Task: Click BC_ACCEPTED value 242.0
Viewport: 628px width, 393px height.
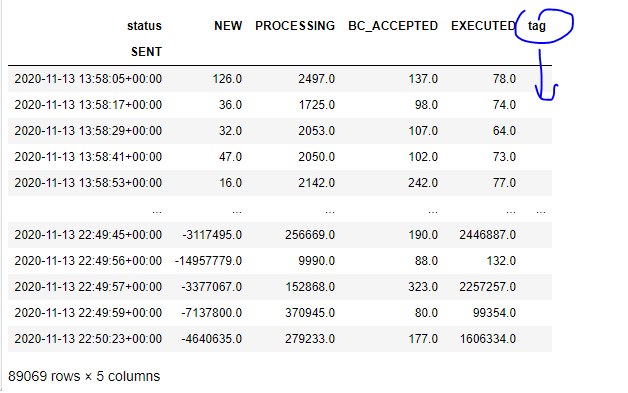Action: 423,183
